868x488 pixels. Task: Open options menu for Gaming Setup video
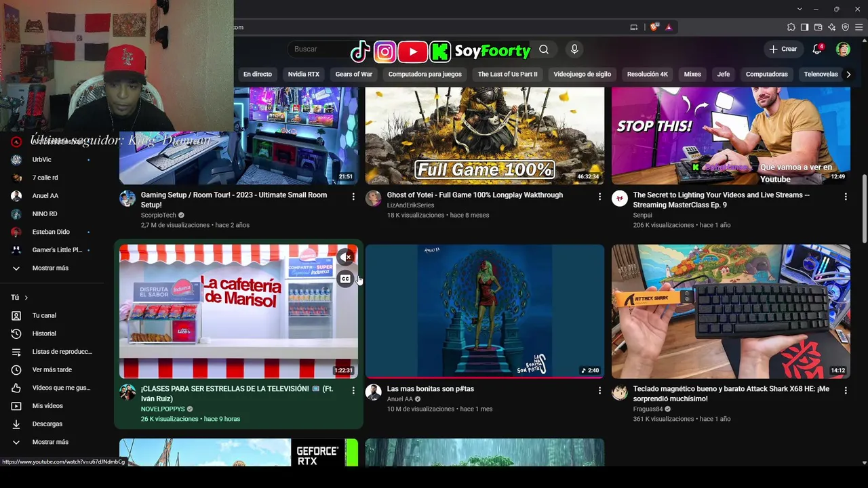[x=353, y=197]
